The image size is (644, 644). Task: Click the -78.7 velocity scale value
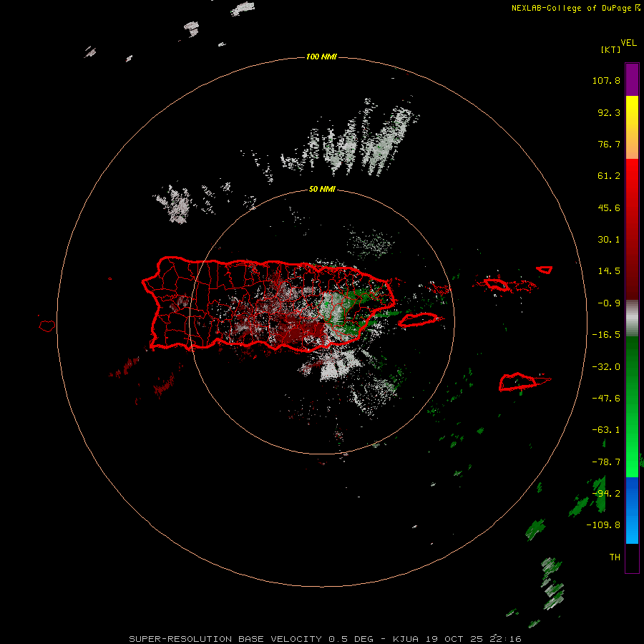point(606,462)
